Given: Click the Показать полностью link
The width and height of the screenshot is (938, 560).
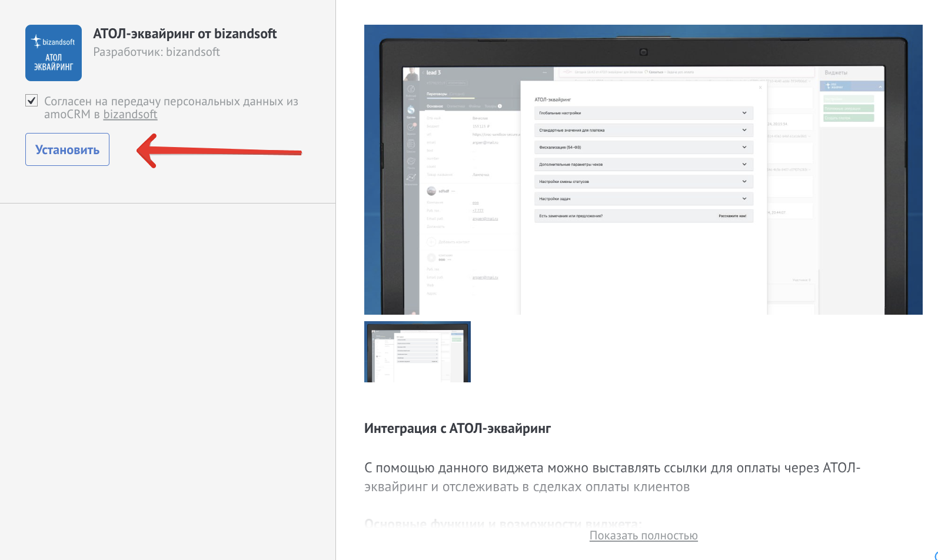Looking at the screenshot, I should point(644,535).
